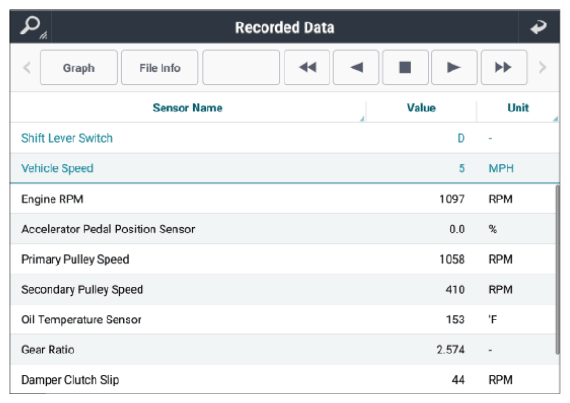570x403 pixels.
Task: Click the Unit column header
Action: [518, 108]
